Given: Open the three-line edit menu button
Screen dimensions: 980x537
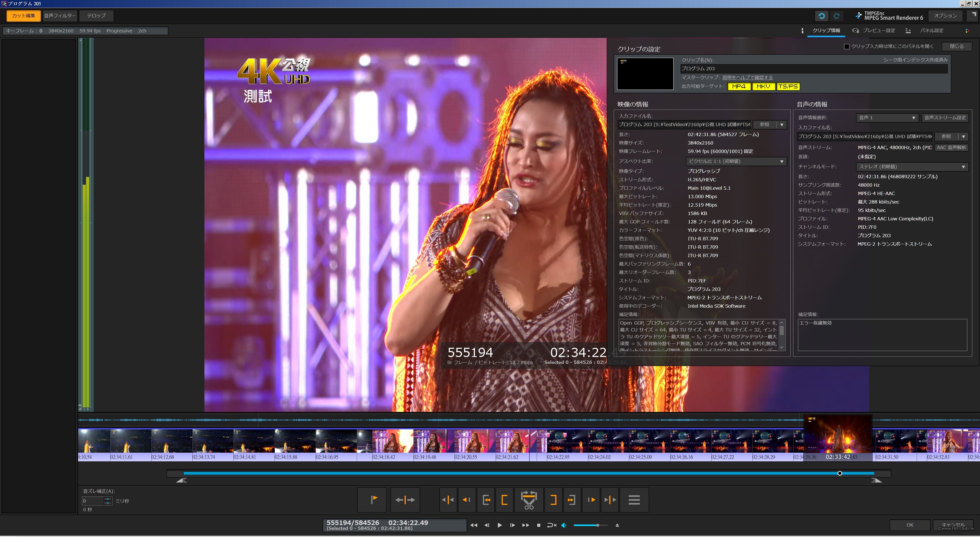Looking at the screenshot, I should coord(634,500).
